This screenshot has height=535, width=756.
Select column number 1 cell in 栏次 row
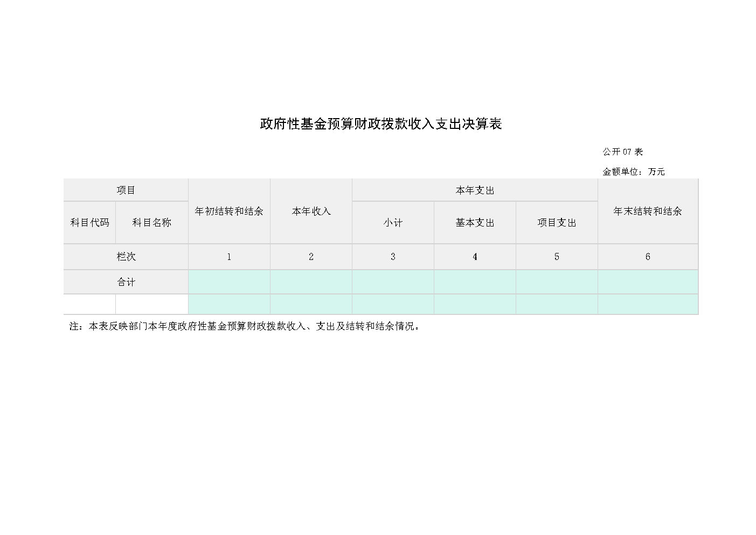point(229,257)
